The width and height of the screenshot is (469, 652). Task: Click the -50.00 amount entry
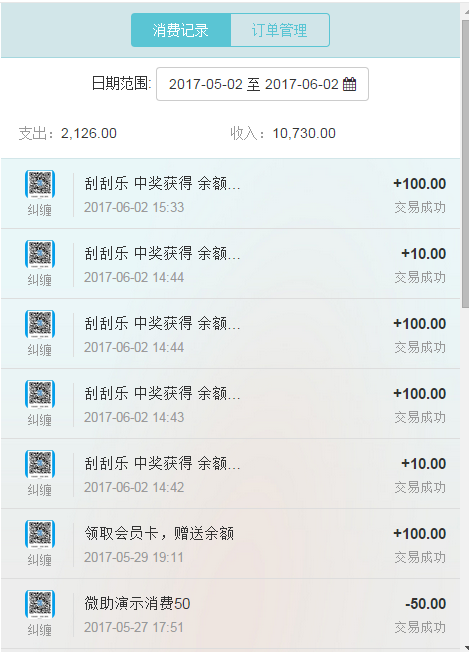[x=425, y=603]
